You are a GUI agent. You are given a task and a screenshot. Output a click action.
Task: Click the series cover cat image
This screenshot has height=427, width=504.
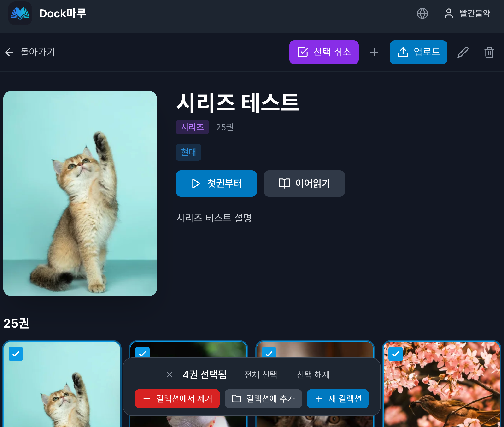(80, 193)
